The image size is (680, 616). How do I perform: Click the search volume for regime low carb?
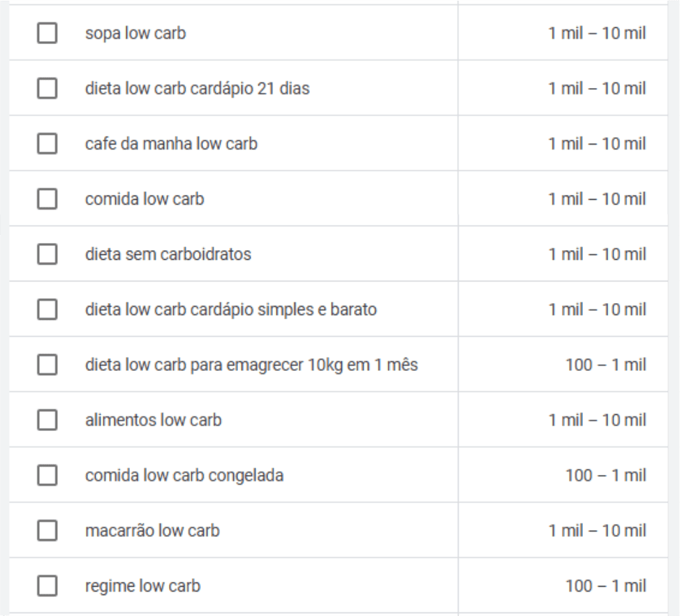605,586
